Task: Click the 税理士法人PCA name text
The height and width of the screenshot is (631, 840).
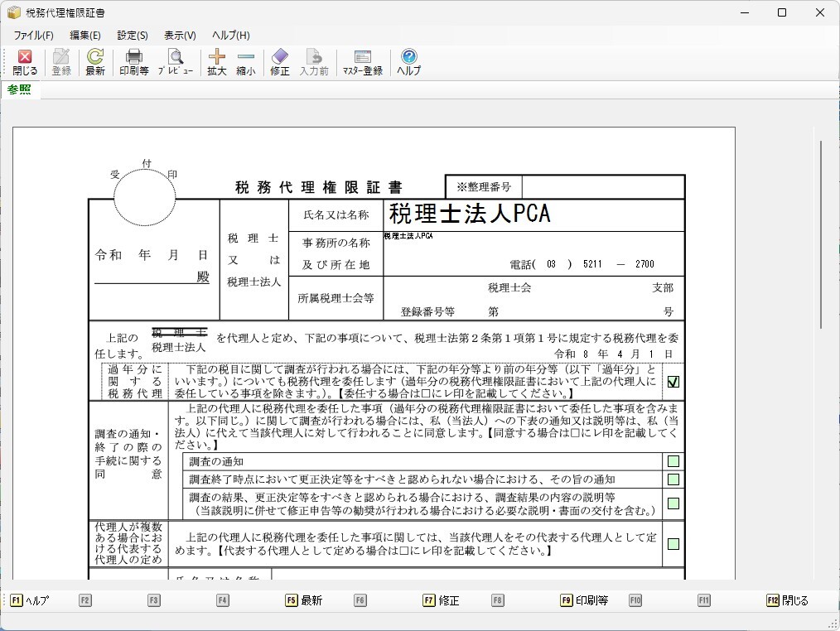Action: point(469,214)
